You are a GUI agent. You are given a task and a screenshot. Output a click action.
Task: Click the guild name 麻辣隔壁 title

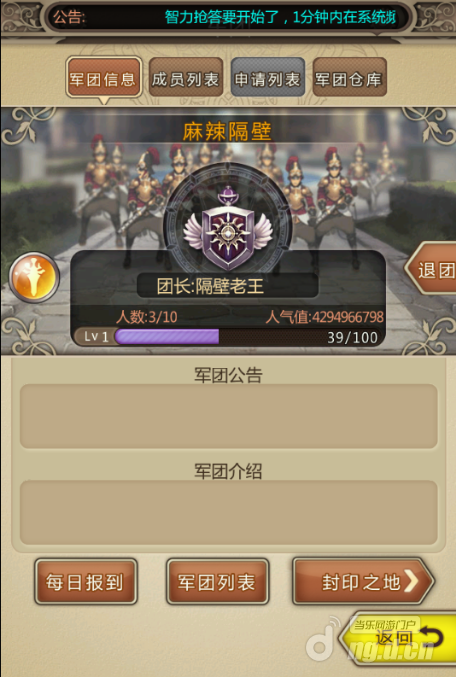point(227,131)
